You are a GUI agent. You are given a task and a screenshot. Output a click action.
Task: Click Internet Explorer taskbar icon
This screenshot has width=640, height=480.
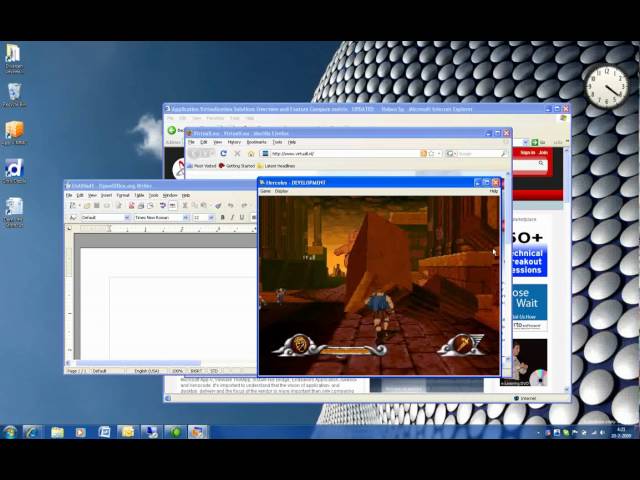(x=33, y=432)
